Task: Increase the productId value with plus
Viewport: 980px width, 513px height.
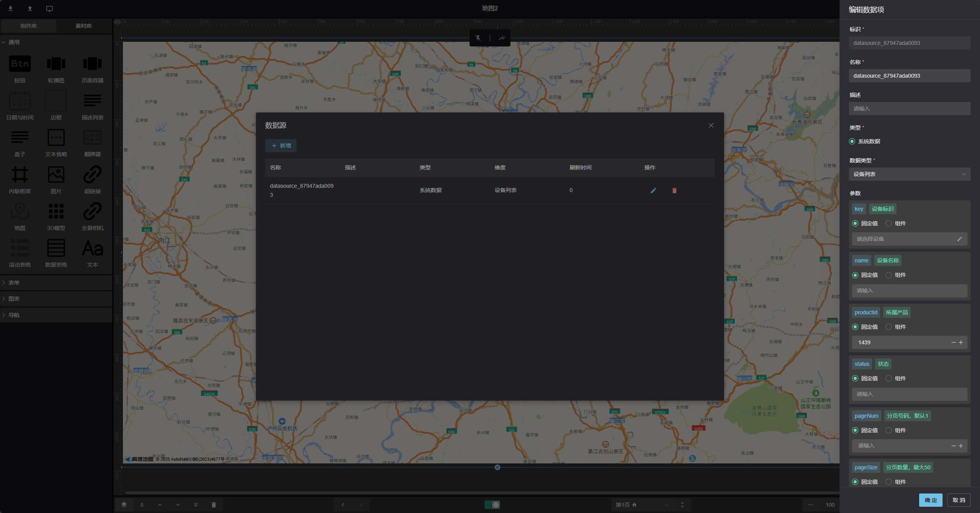Action: tap(961, 342)
